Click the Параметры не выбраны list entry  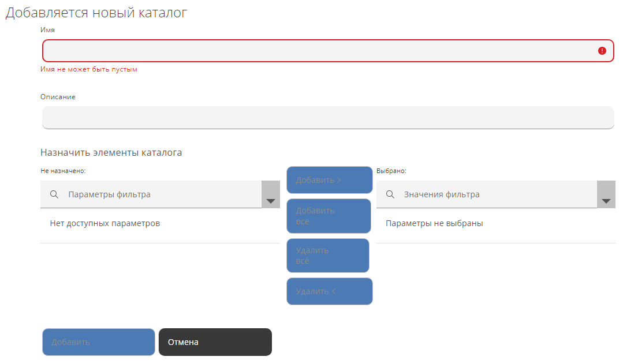click(x=434, y=223)
